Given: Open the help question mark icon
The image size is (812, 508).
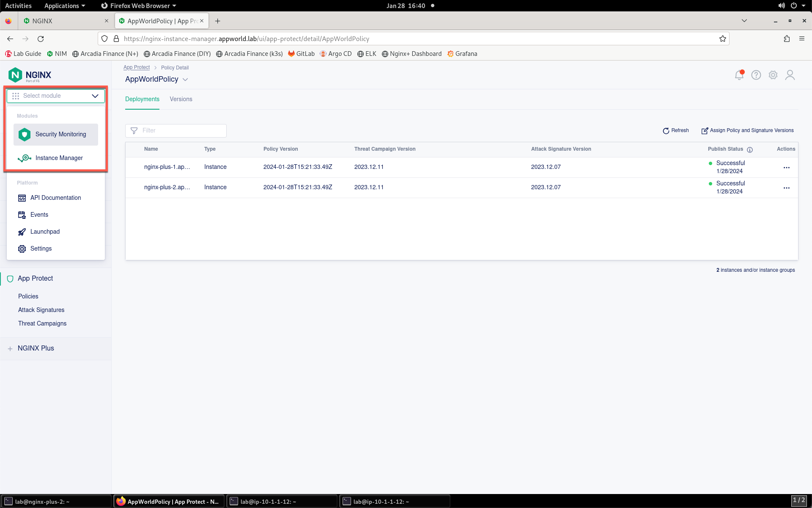Looking at the screenshot, I should 756,75.
